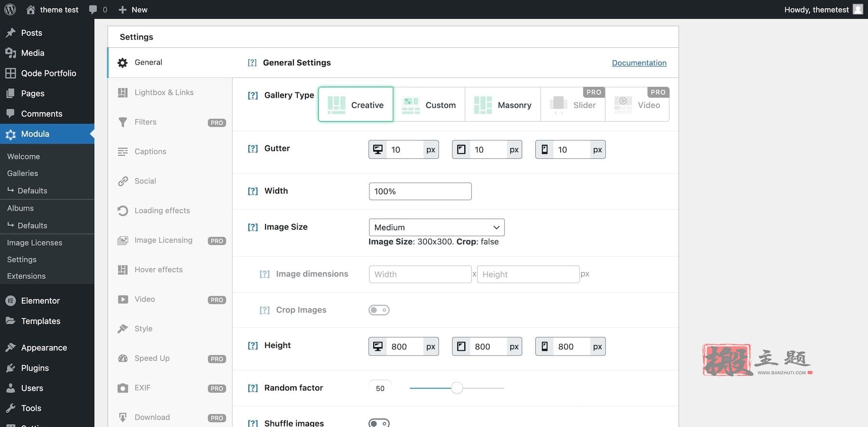The height and width of the screenshot is (427, 868).
Task: Go to Modula Extensions submenu
Action: coord(27,276)
